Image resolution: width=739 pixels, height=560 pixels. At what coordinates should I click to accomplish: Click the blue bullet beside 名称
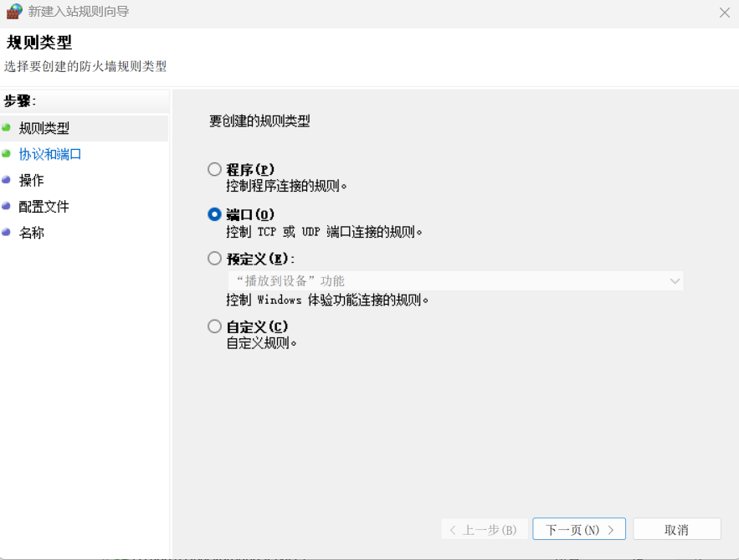[x=7, y=232]
